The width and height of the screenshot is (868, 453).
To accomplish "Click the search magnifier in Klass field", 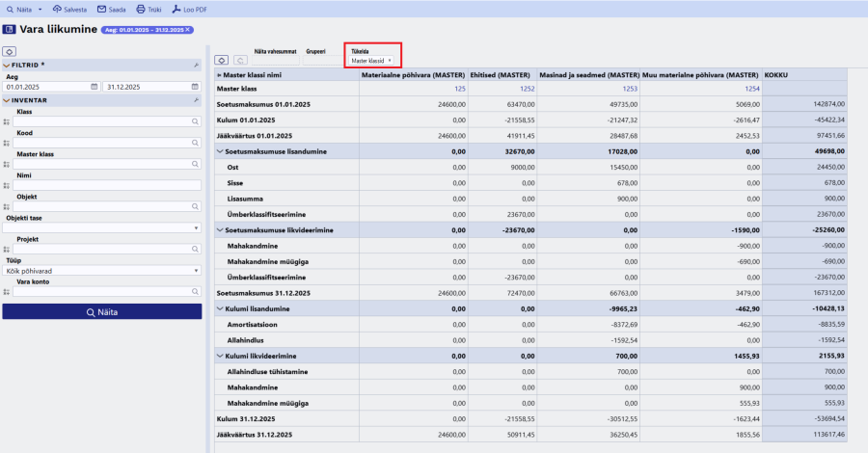I will [196, 121].
